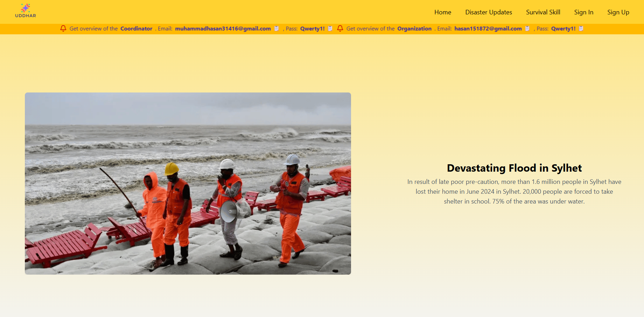This screenshot has height=317, width=644.
Task: Select the UDDHAR brand label under the logo
Action: point(25,16)
